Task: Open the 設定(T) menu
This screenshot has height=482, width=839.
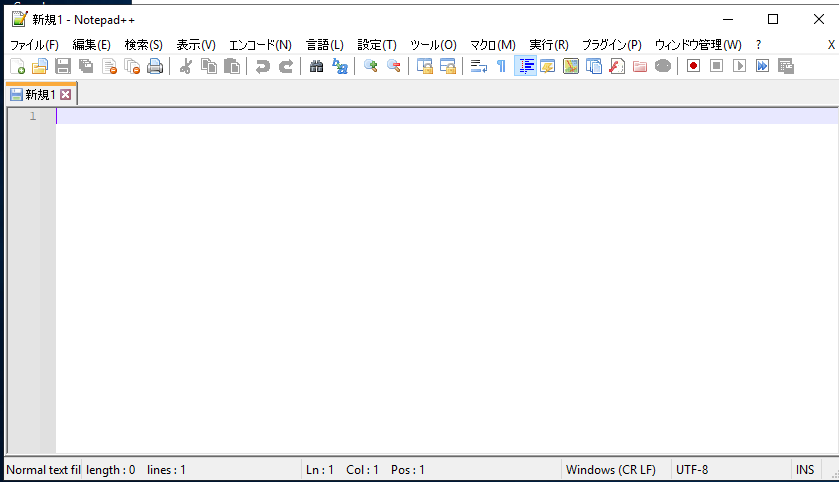Action: coord(377,45)
